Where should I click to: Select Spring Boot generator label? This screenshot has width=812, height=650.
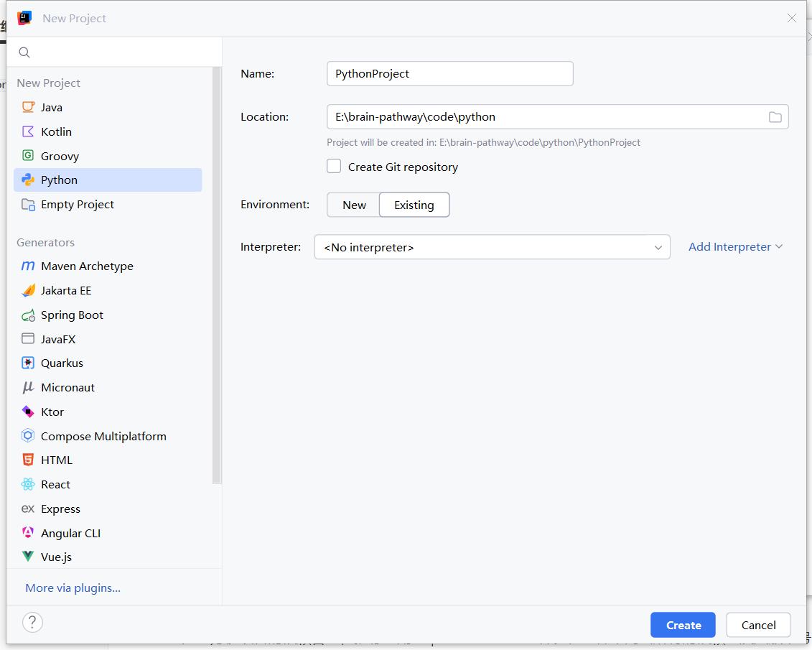pyautogui.click(x=72, y=315)
